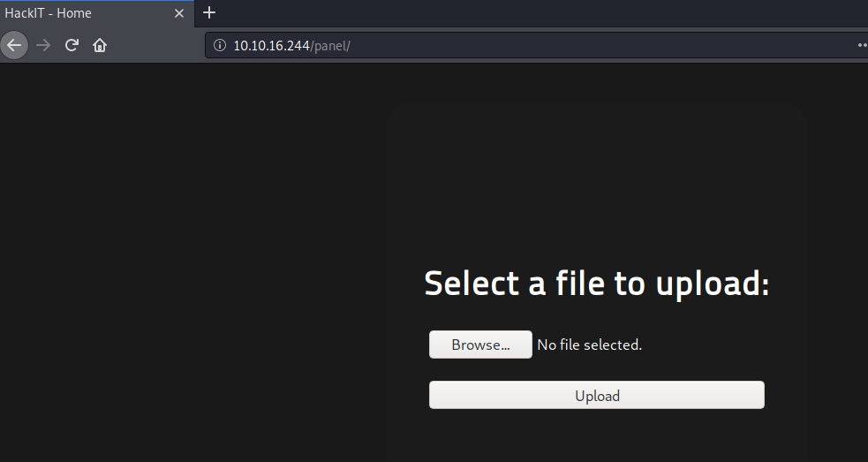
Task: Click the "Select a file to upload:" heading
Action: click(597, 283)
